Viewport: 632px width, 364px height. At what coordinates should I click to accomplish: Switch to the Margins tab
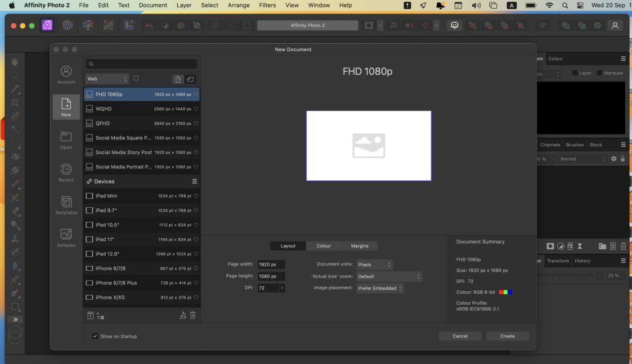coord(360,246)
